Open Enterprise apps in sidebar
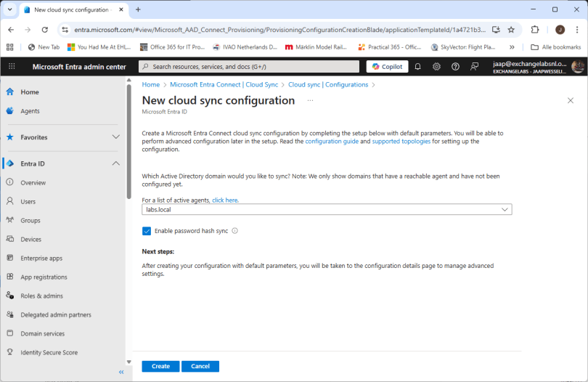 [41, 258]
